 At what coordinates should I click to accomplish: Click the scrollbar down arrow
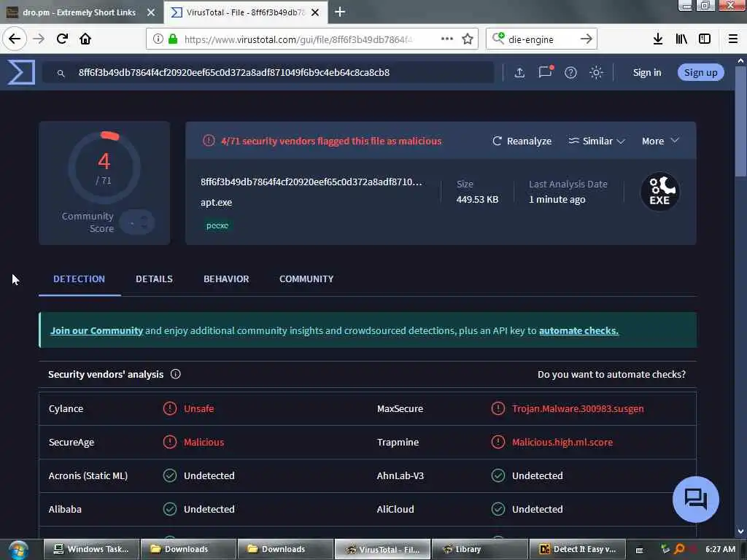pos(740,531)
